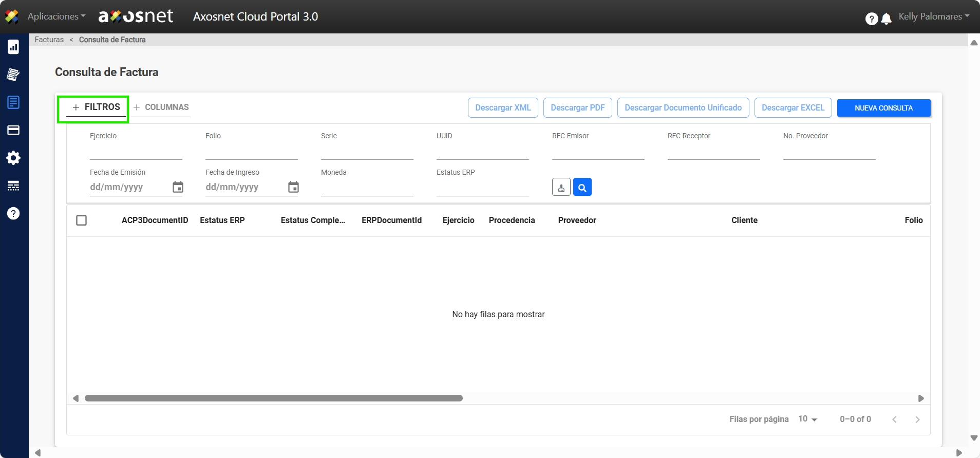Switch to the FILTROS tab
This screenshot has width=980, height=458.
pos(97,107)
